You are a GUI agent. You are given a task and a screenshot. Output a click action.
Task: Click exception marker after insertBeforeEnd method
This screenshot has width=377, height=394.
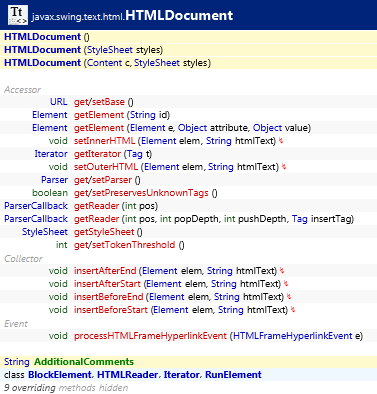pyautogui.click(x=289, y=297)
